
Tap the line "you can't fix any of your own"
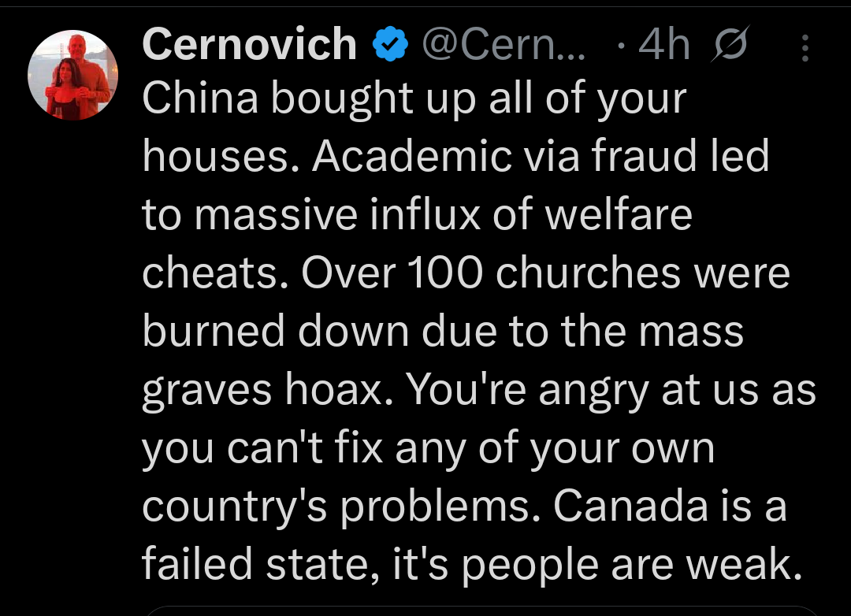coord(428,447)
